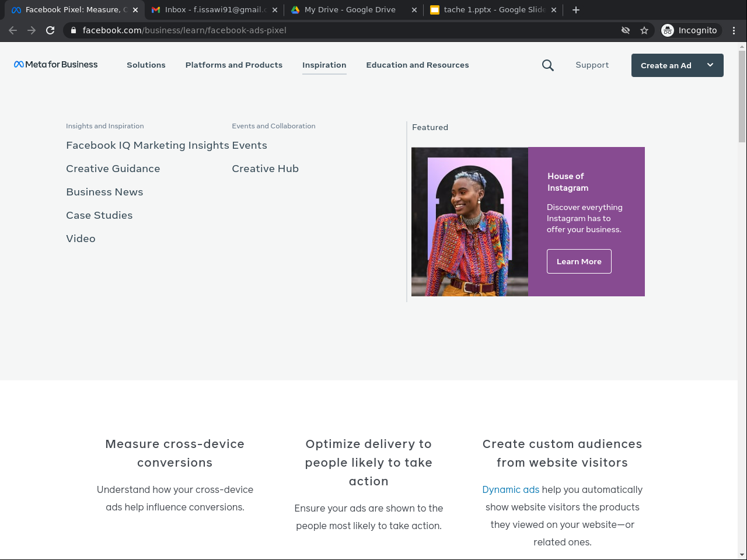Open a new tab with plus icon
The height and width of the screenshot is (560, 747).
pyautogui.click(x=576, y=10)
